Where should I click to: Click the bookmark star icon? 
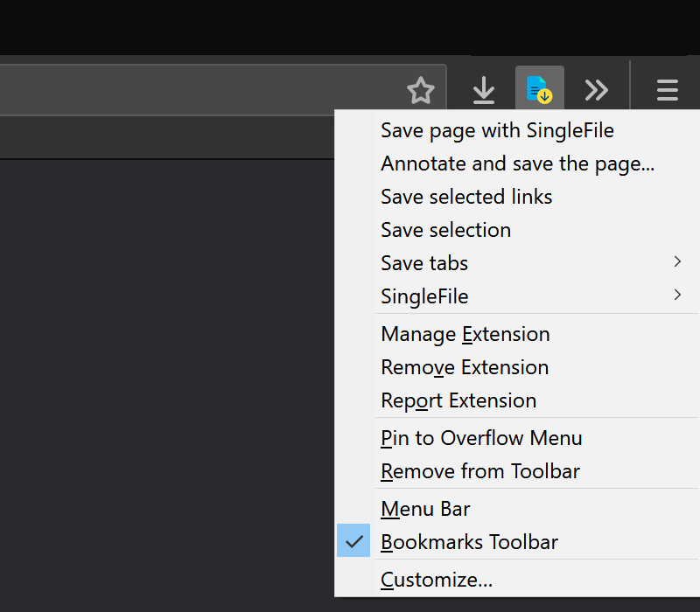click(421, 90)
